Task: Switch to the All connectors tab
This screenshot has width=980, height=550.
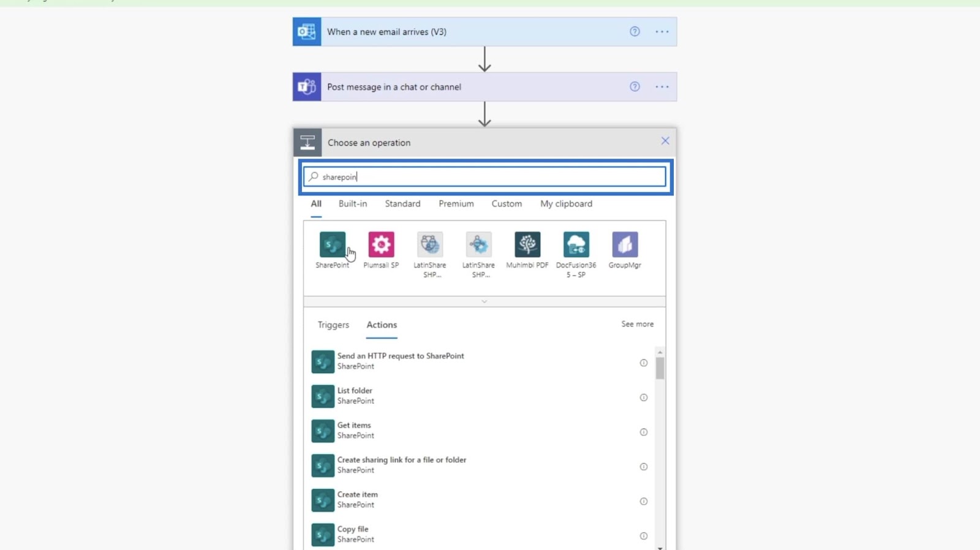Action: click(x=316, y=204)
